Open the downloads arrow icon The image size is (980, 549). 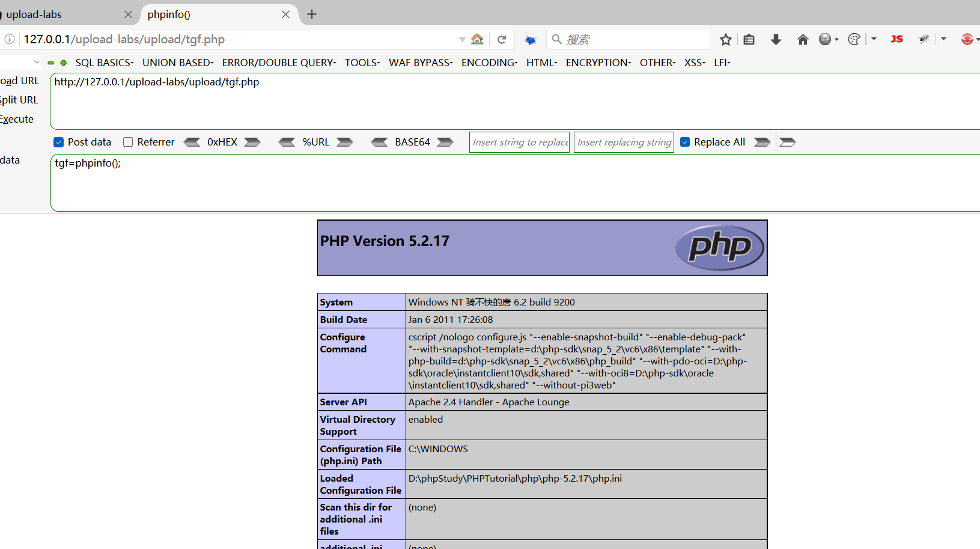pos(776,40)
